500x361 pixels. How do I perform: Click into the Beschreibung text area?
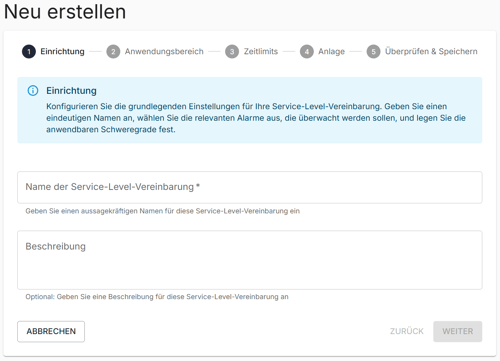(x=250, y=260)
